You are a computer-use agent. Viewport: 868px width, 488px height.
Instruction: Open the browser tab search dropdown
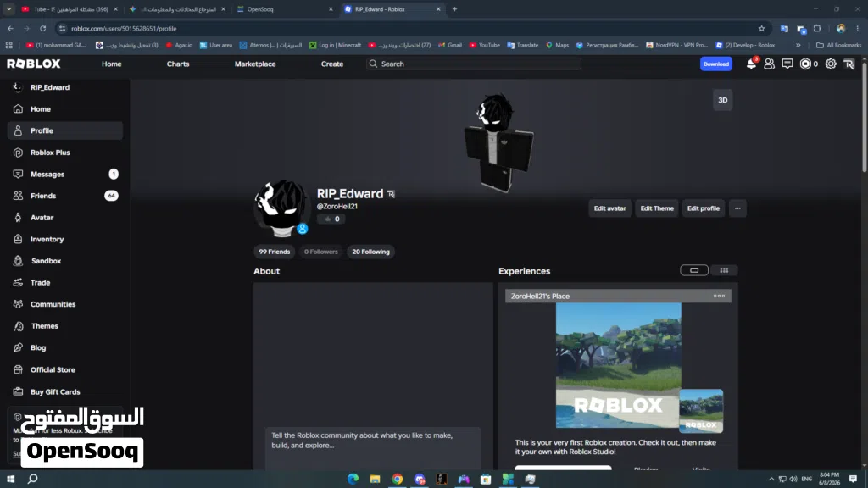8,8
